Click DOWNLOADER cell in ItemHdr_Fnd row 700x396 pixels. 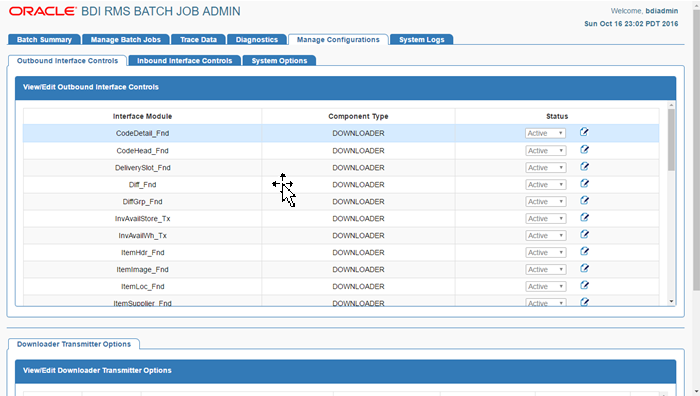point(358,253)
